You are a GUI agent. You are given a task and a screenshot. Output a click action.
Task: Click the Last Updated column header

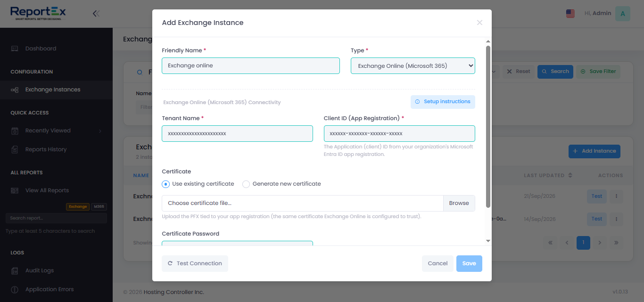548,175
